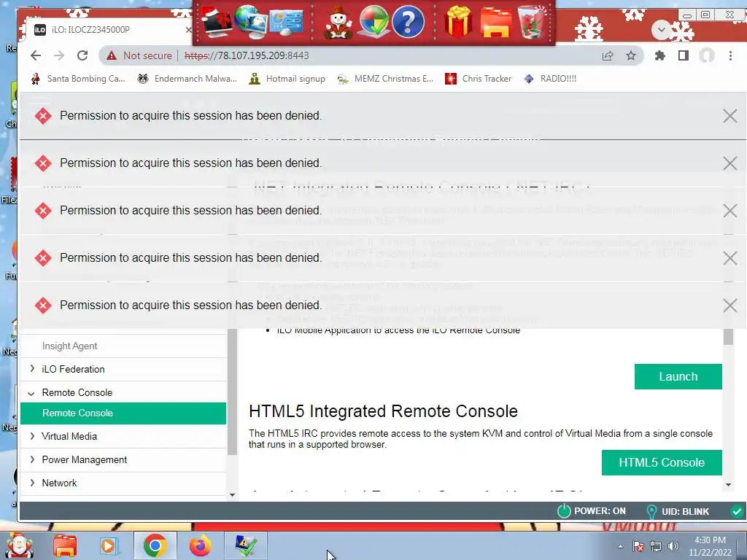This screenshot has height=560, width=747.
Task: Open the Chrome profile avatar
Action: tap(706, 55)
